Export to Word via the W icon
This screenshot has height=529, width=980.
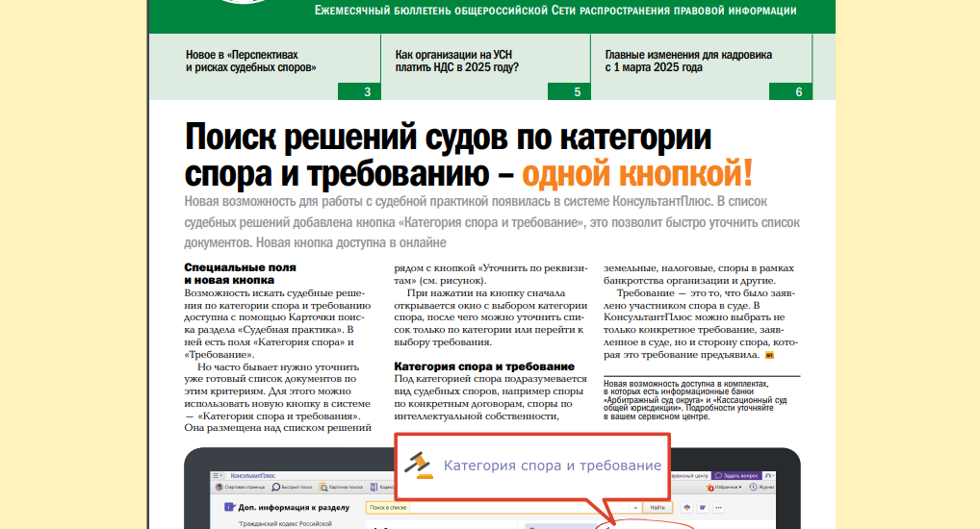703,507
